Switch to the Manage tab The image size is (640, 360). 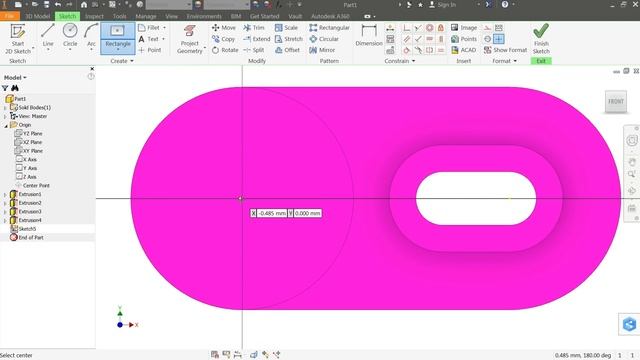click(x=146, y=16)
